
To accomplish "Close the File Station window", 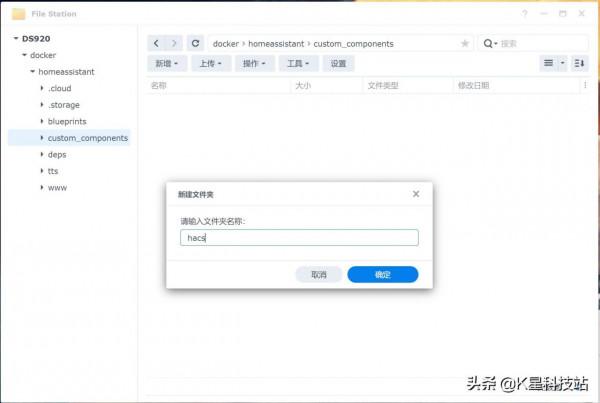I will [582, 14].
